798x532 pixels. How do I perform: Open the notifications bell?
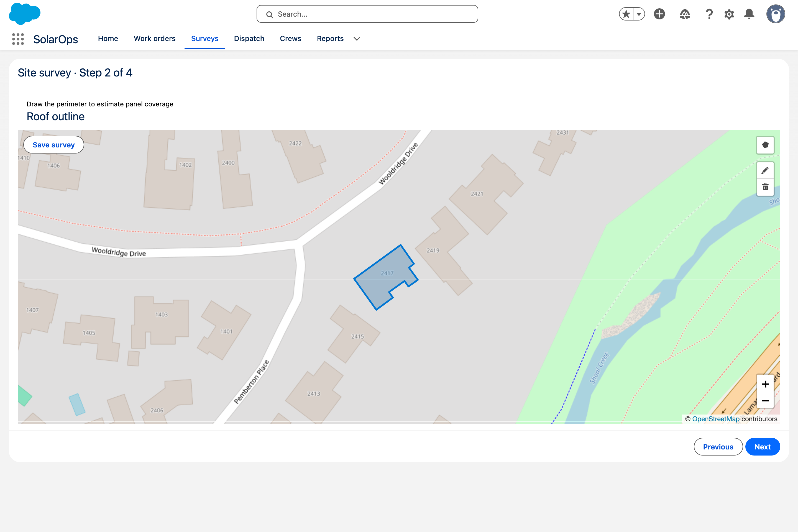coord(749,14)
